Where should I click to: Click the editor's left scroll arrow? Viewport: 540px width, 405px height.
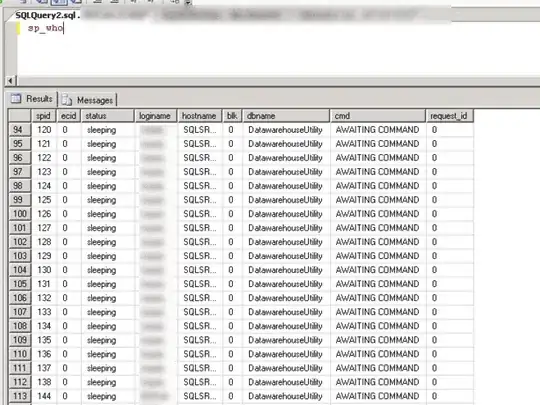[x=10, y=81]
